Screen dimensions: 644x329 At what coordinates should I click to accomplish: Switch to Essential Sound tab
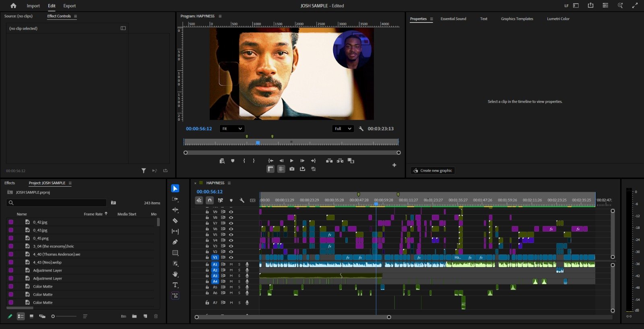[x=453, y=19]
